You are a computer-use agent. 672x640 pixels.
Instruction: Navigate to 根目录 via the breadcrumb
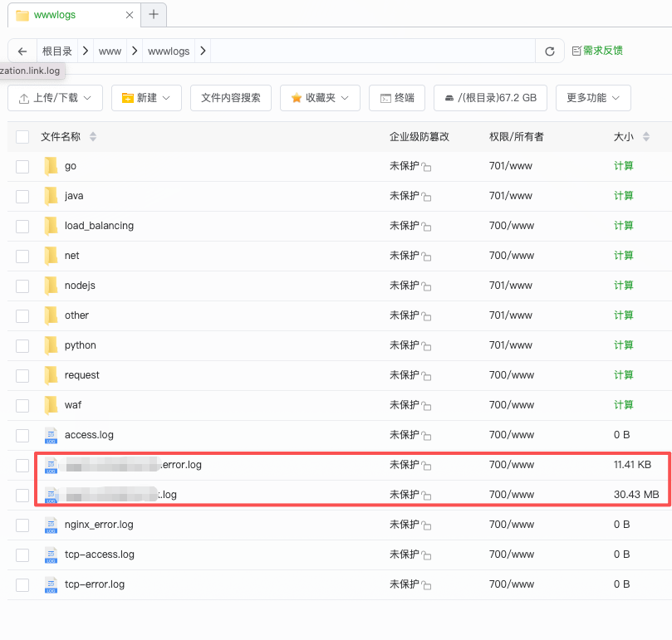pyautogui.click(x=56, y=51)
